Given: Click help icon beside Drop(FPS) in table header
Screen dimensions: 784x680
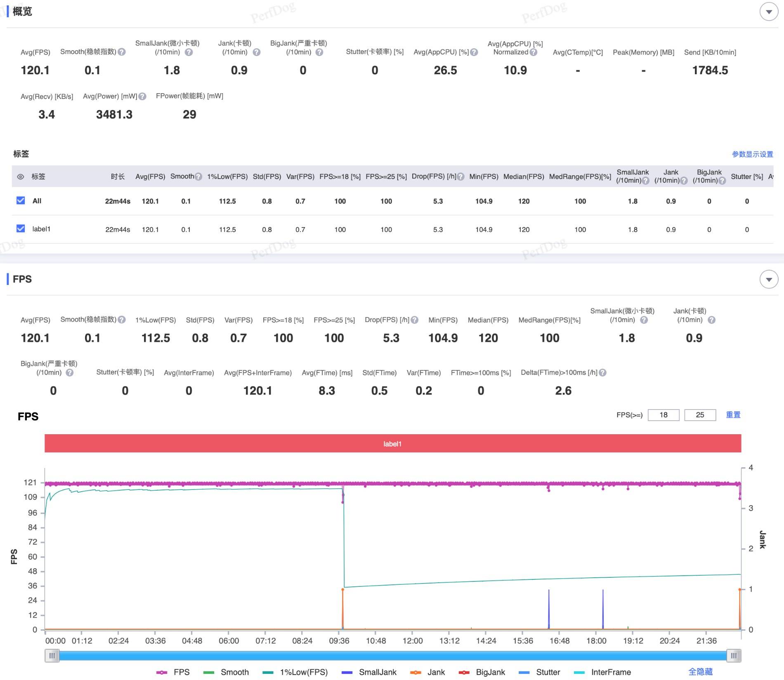Looking at the screenshot, I should 461,177.
